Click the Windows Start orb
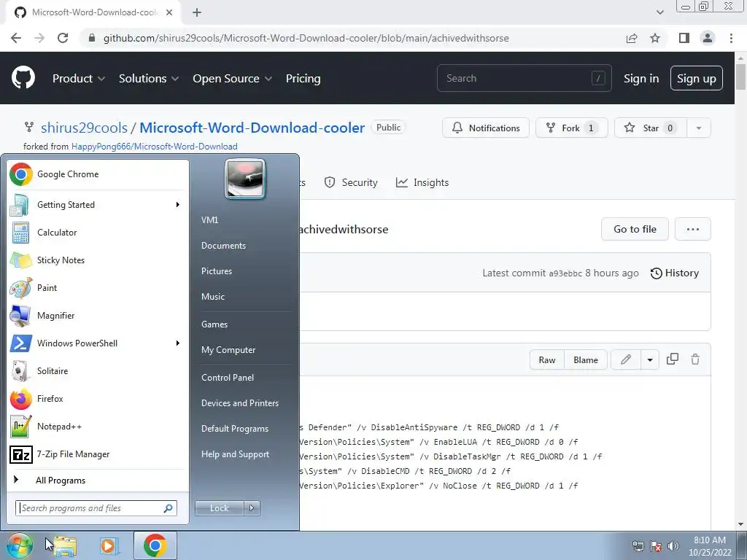 point(20,545)
